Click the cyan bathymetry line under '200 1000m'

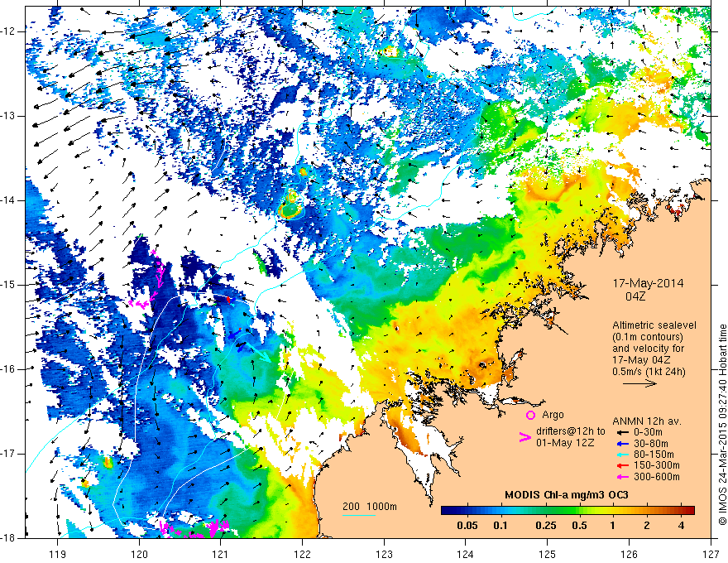pos(359,515)
